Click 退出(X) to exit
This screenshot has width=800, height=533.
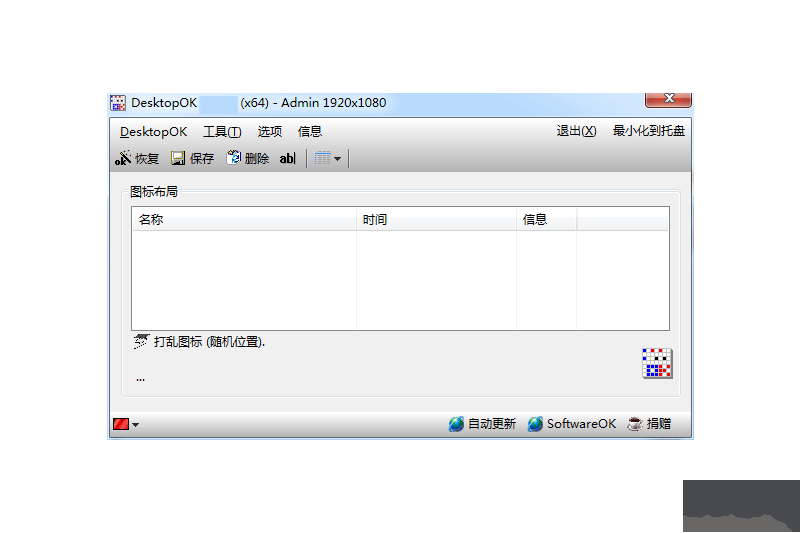(x=576, y=131)
